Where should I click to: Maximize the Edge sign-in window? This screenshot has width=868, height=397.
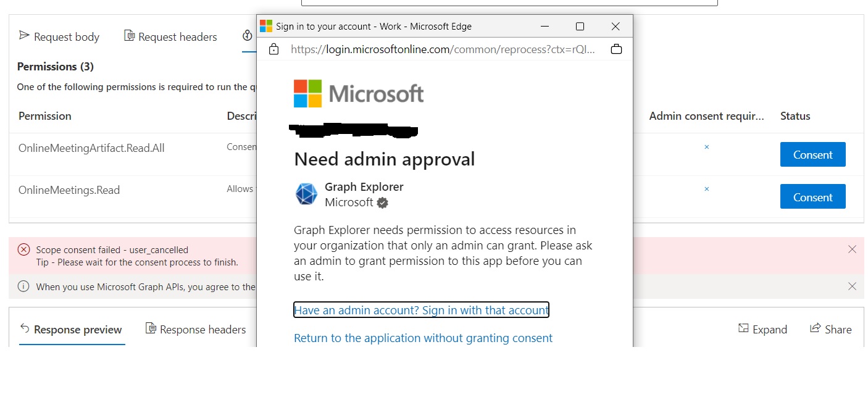(x=580, y=27)
